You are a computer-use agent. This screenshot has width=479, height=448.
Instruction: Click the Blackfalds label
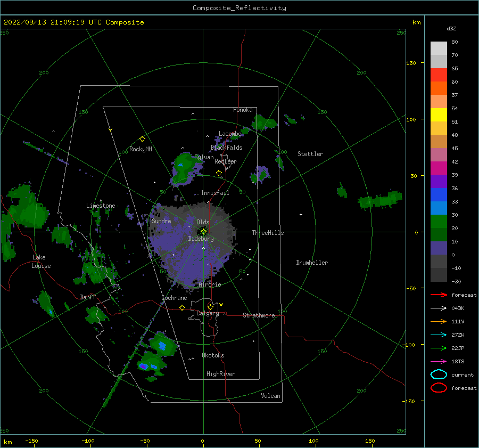(226, 148)
